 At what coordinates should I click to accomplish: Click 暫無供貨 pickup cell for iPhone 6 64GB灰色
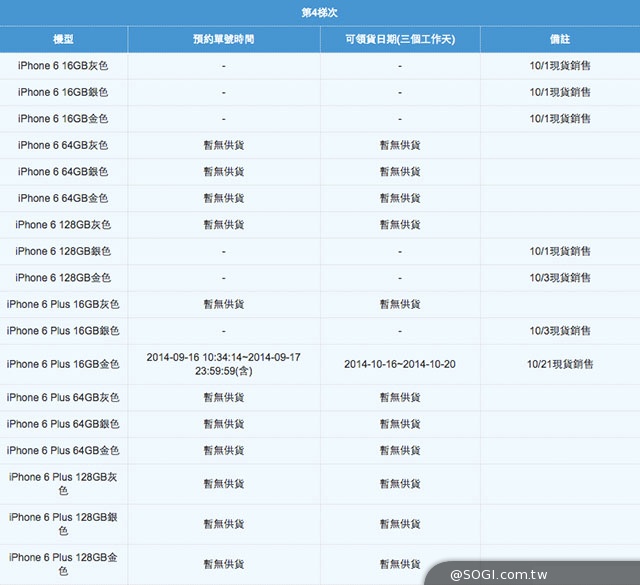click(400, 145)
